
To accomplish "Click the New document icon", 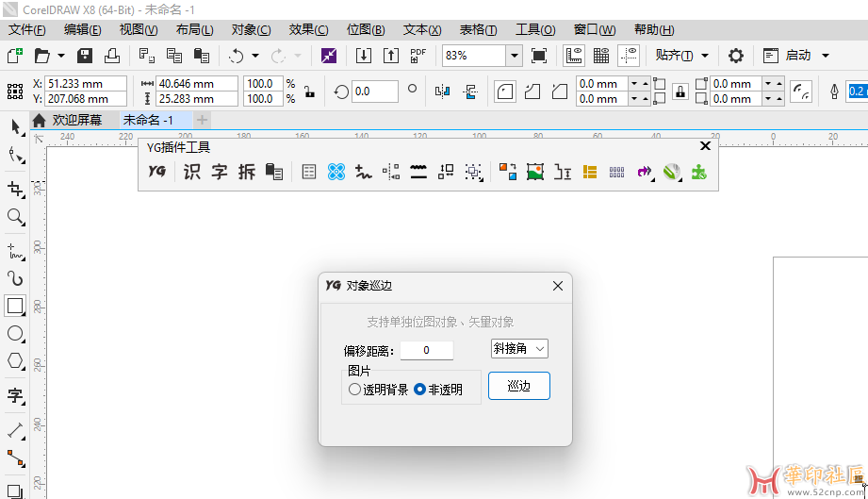I will [x=15, y=56].
